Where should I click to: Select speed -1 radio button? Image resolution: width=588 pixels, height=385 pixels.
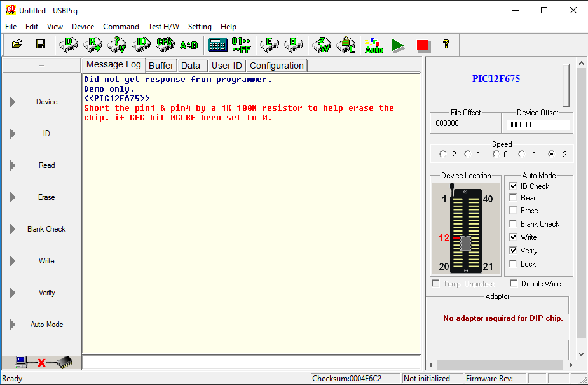468,154
